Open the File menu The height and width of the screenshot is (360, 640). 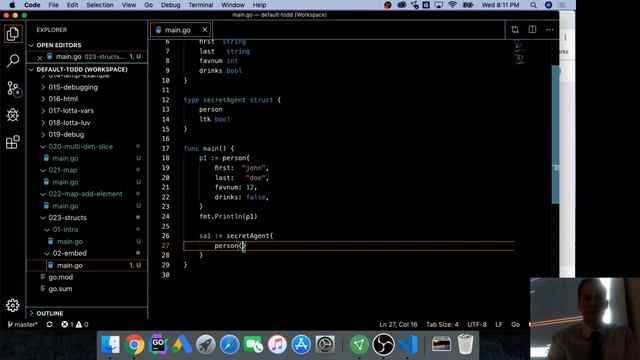[x=53, y=5]
